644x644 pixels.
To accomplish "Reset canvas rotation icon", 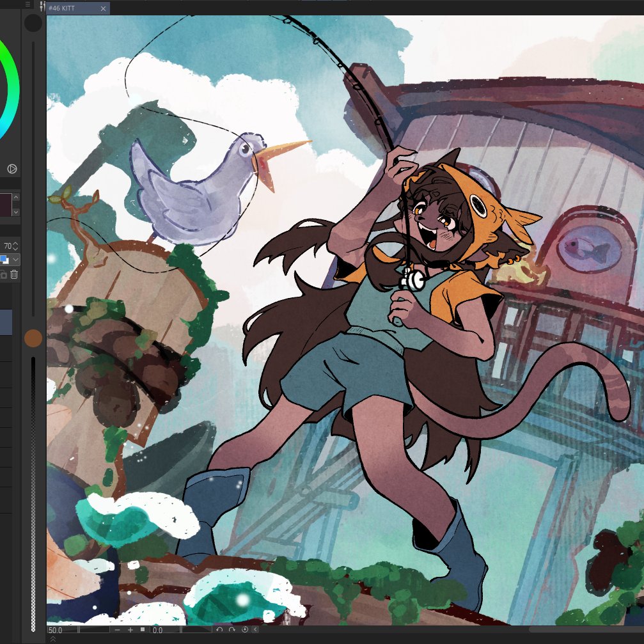I will pos(245,629).
